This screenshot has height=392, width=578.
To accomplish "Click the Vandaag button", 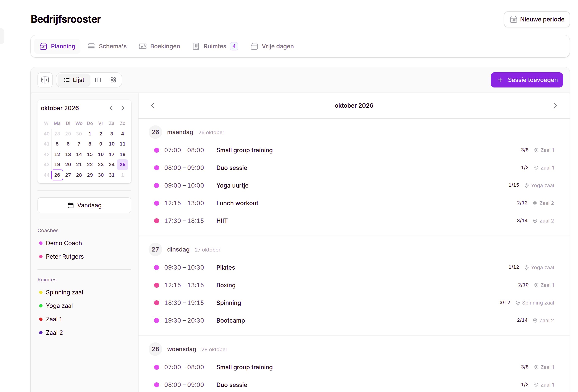I will pyautogui.click(x=84, y=205).
